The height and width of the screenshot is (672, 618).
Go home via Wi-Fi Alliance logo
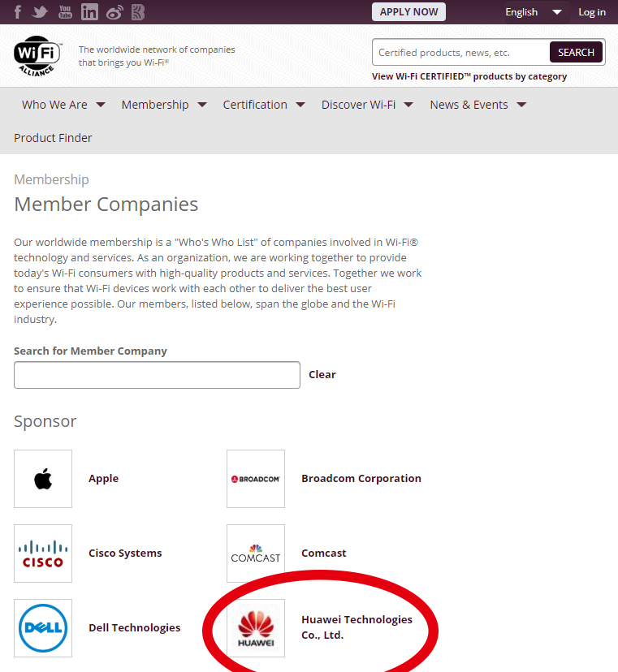click(38, 56)
